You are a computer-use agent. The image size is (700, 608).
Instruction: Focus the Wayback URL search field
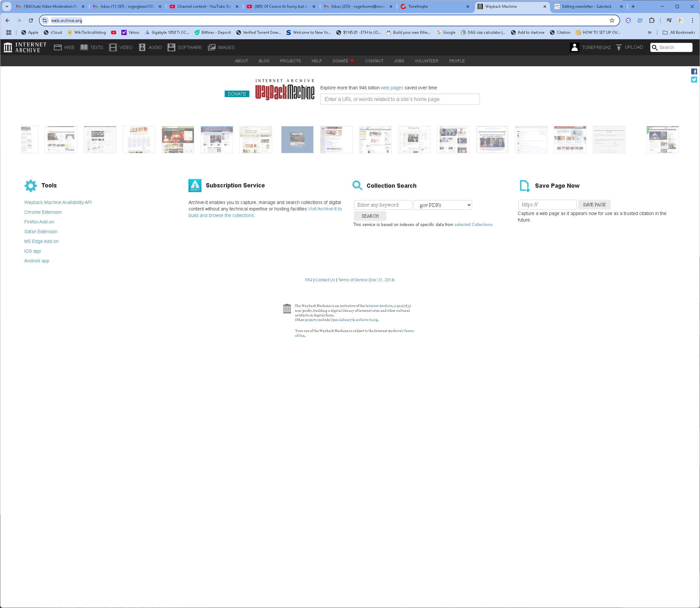tap(400, 99)
